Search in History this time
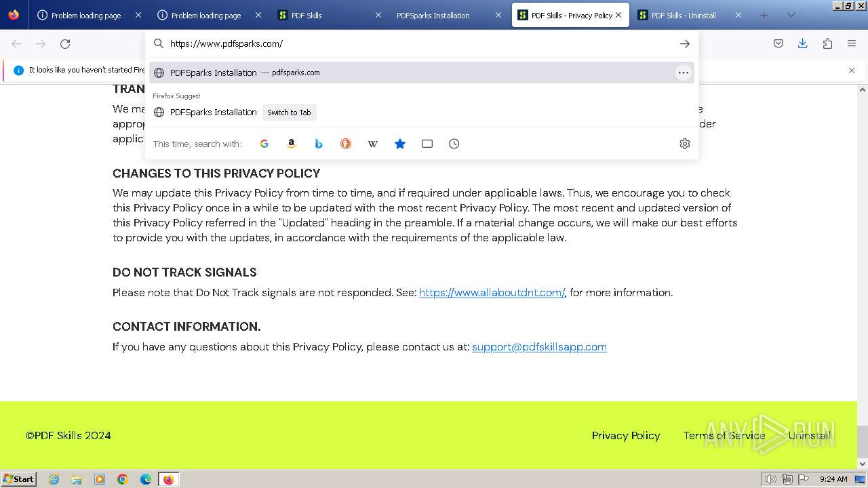Screen dimensions: 868x488 (x=454, y=144)
